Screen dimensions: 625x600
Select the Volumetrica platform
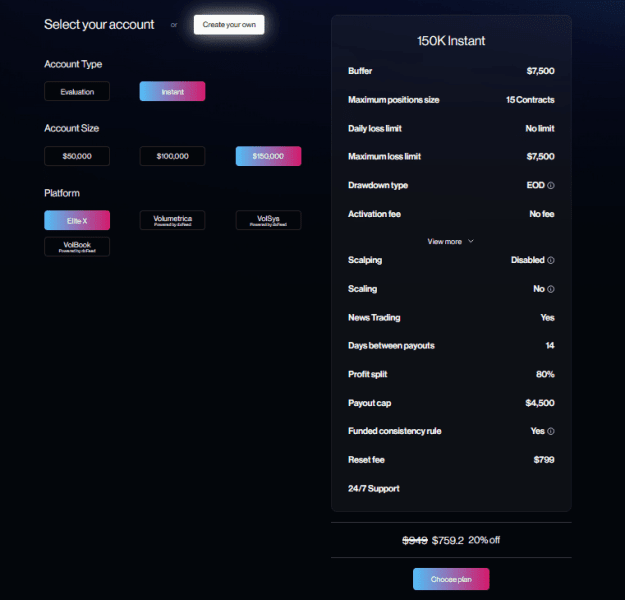(172, 220)
